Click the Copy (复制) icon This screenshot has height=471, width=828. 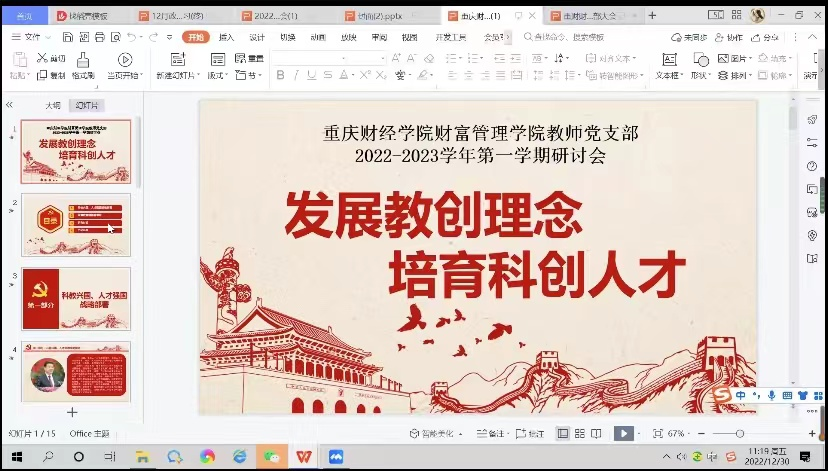pyautogui.click(x=42, y=76)
